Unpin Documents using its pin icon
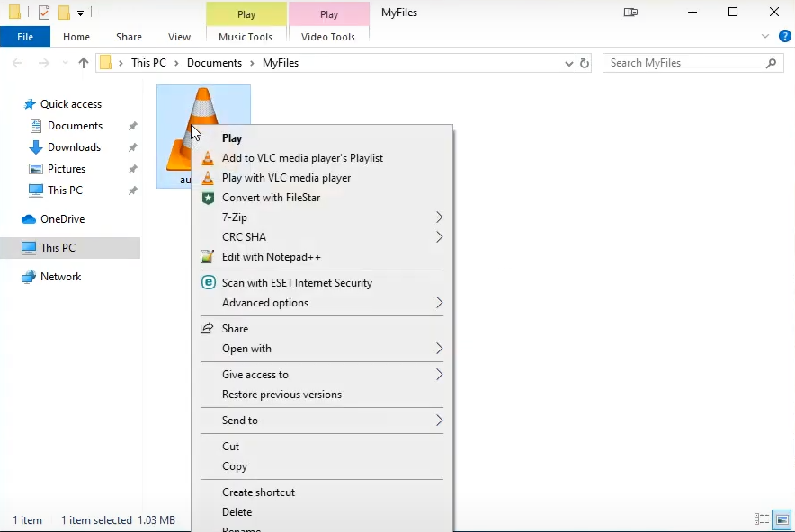The height and width of the screenshot is (532, 795). [133, 126]
